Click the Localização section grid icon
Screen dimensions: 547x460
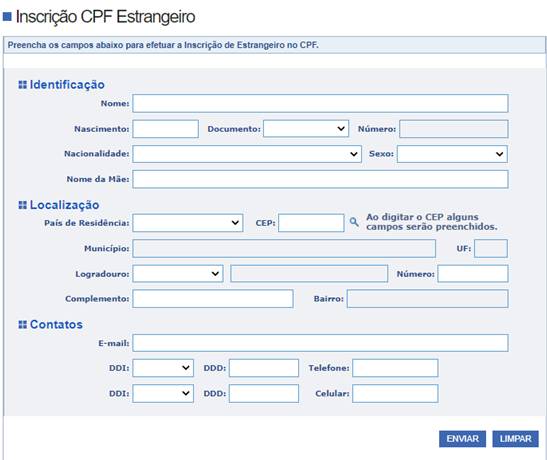22,205
